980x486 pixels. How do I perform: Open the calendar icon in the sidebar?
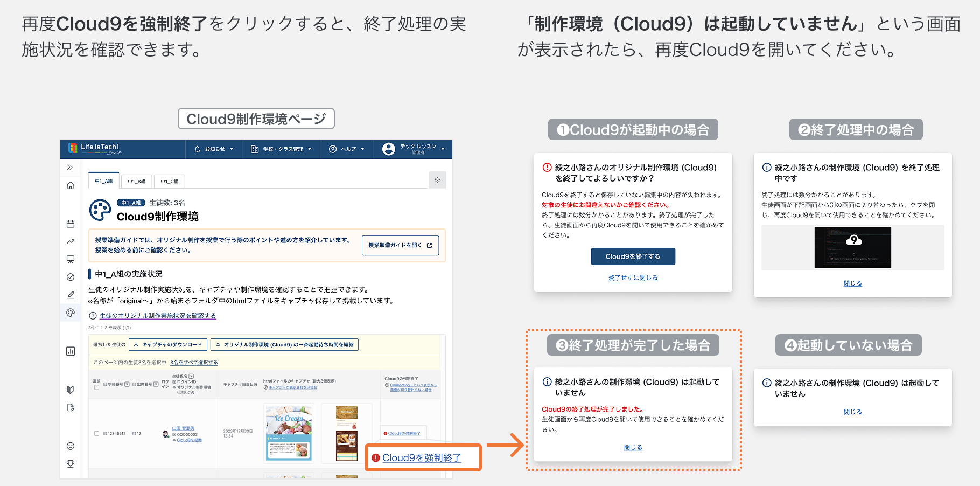[71, 224]
